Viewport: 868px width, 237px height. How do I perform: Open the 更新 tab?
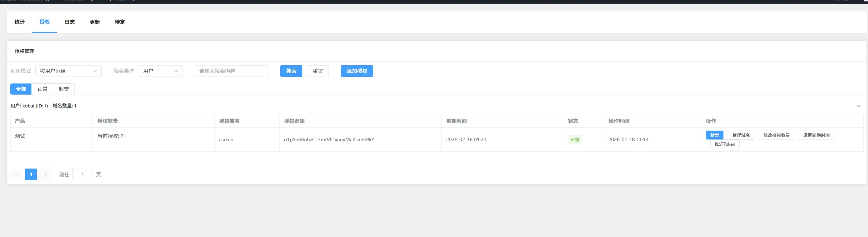95,22
